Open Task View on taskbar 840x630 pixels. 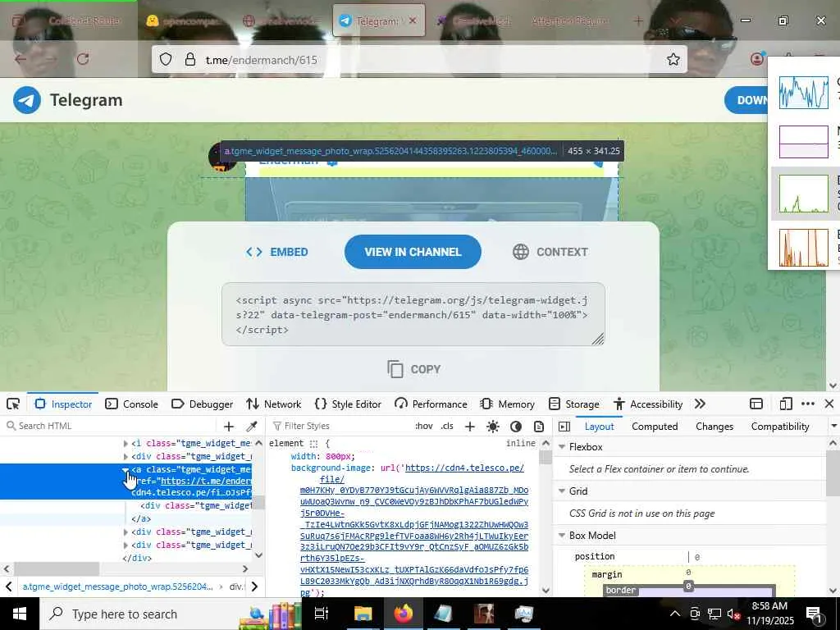(321, 614)
